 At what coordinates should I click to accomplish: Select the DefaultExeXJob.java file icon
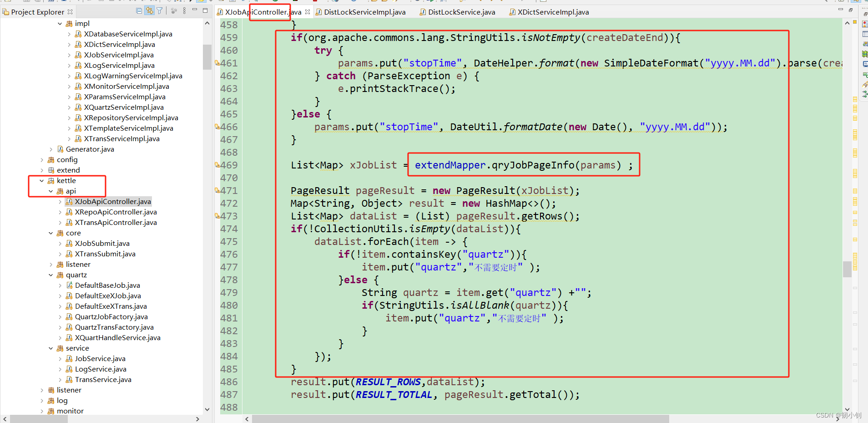69,296
